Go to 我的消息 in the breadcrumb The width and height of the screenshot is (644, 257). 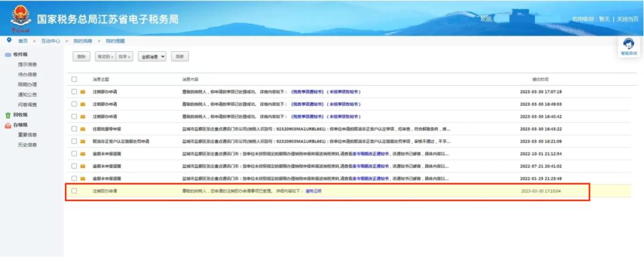click(82, 41)
